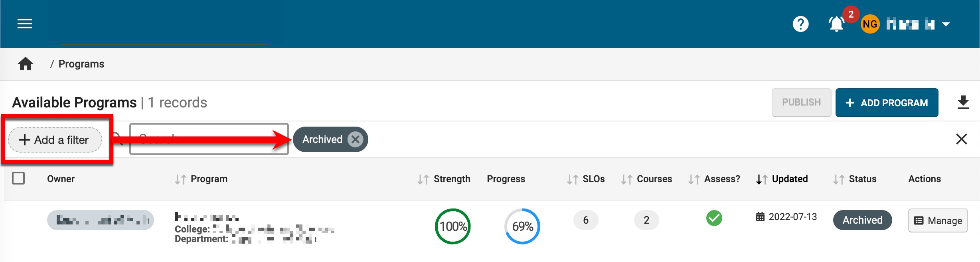Image resolution: width=980 pixels, height=262 pixels.
Task: Click the 69% progress circle
Action: click(522, 226)
